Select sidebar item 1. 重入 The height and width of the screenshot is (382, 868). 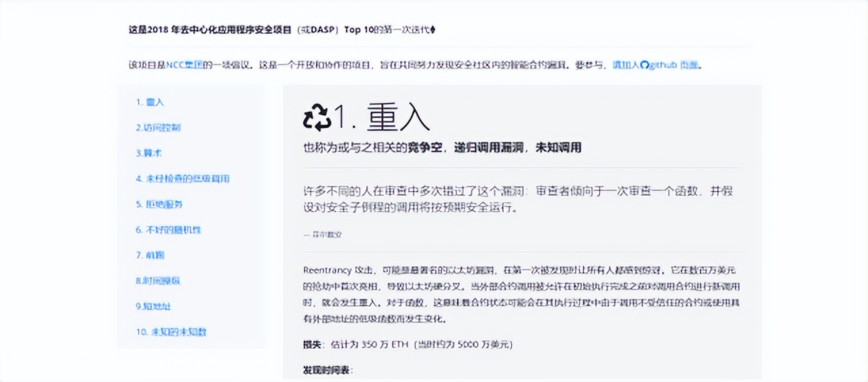coord(150,102)
